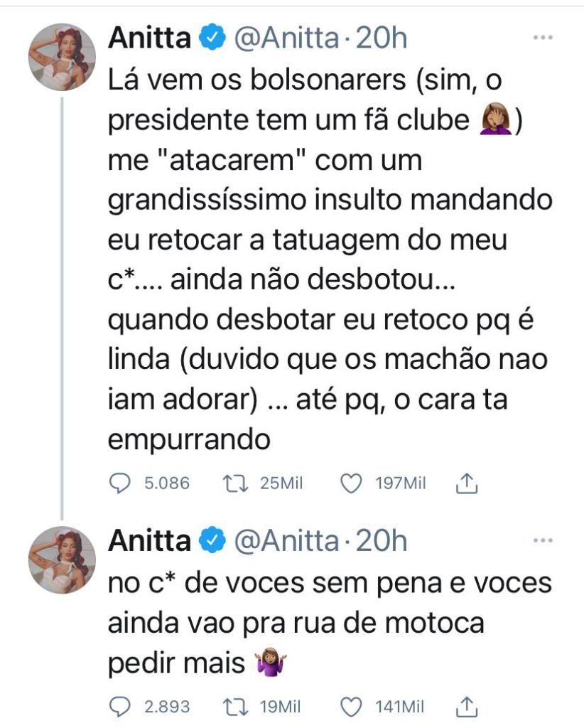The height and width of the screenshot is (728, 584).
Task: Open more options on the first tweet
Action: click(x=542, y=38)
